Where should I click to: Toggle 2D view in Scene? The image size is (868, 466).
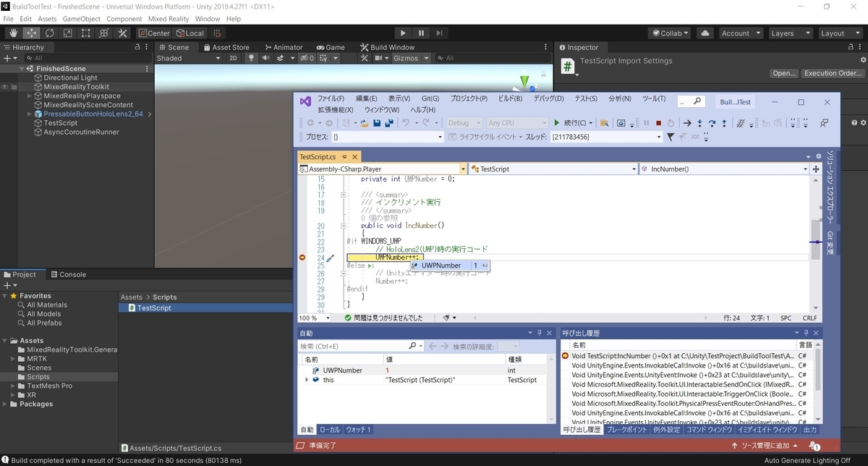coord(233,58)
